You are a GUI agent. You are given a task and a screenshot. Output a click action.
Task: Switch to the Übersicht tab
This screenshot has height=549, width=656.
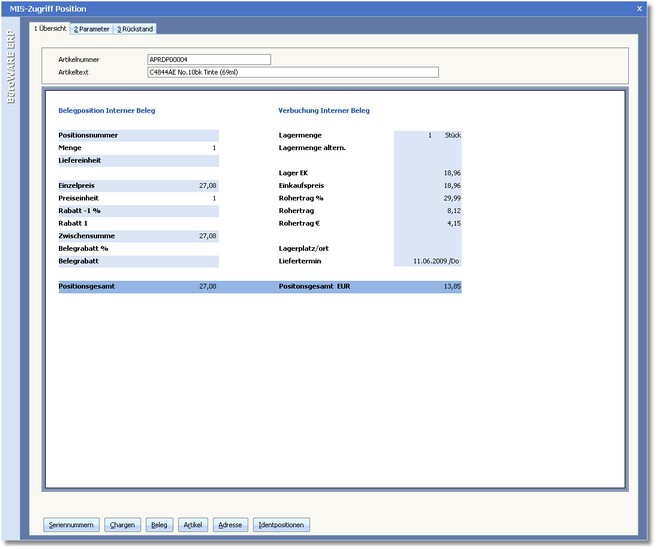pos(50,29)
